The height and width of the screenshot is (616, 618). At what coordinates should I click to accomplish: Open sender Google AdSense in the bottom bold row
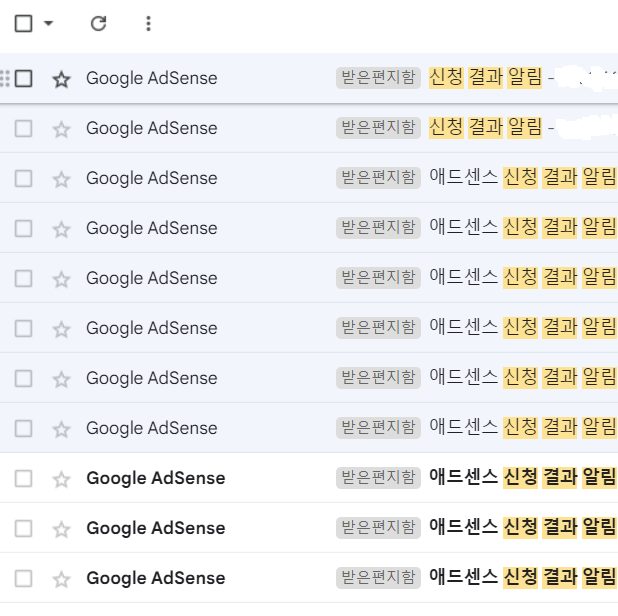(156, 578)
